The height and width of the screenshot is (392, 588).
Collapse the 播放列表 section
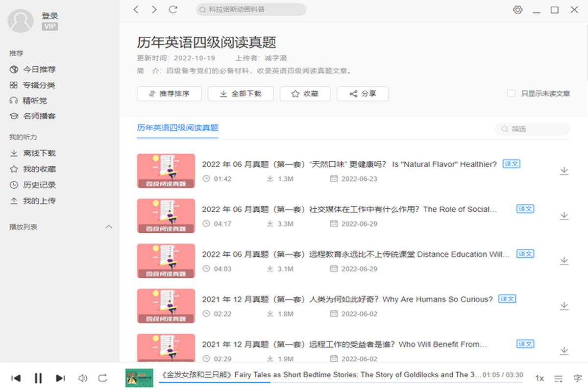coord(109,227)
